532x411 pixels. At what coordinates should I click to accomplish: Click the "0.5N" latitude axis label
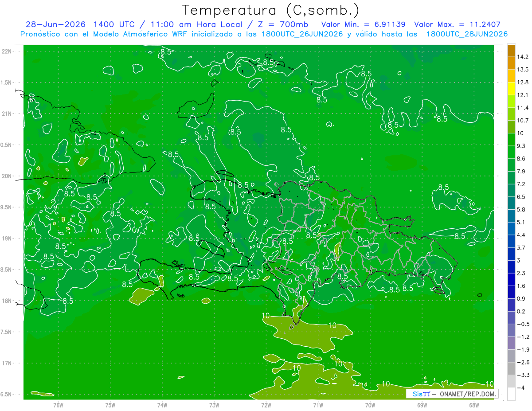click(7, 145)
